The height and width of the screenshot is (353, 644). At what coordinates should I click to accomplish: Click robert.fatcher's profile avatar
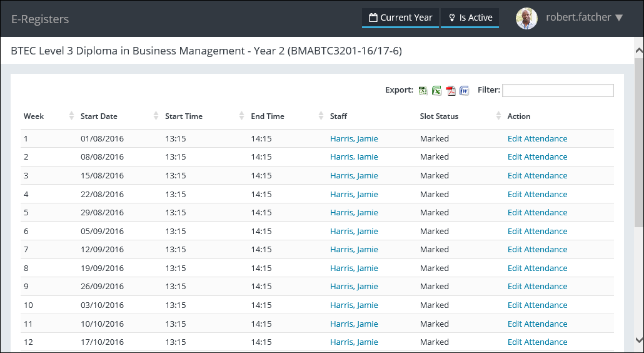[x=526, y=18]
